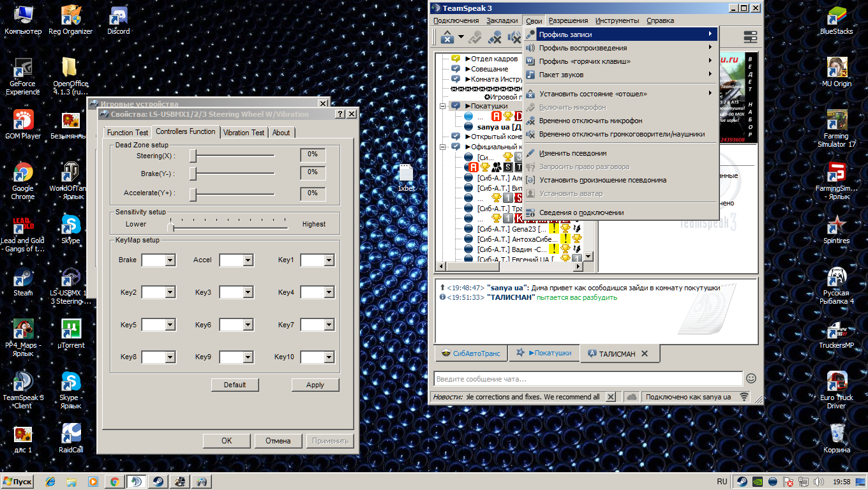Dismiss the news ticker with X button

click(611, 397)
